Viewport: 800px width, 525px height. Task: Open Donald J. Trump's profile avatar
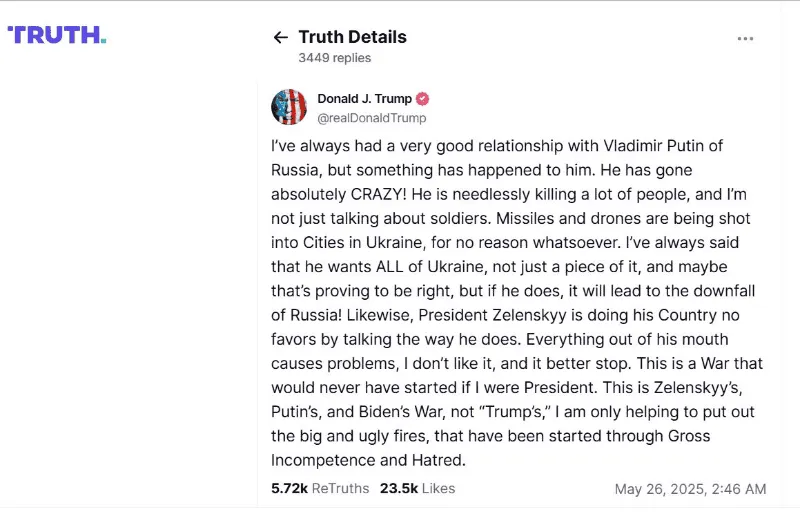[x=289, y=107]
